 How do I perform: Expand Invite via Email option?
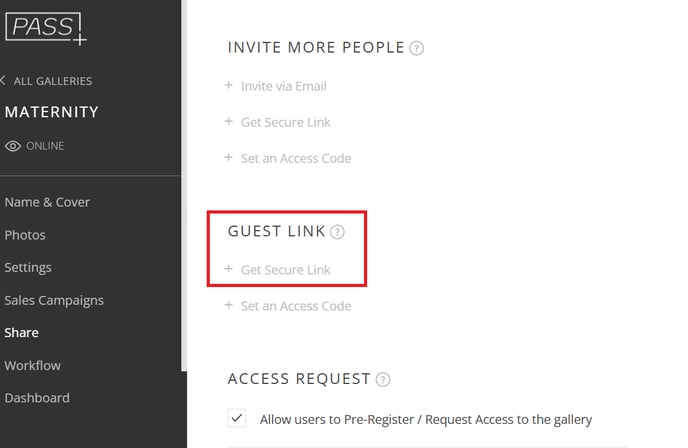point(283,86)
